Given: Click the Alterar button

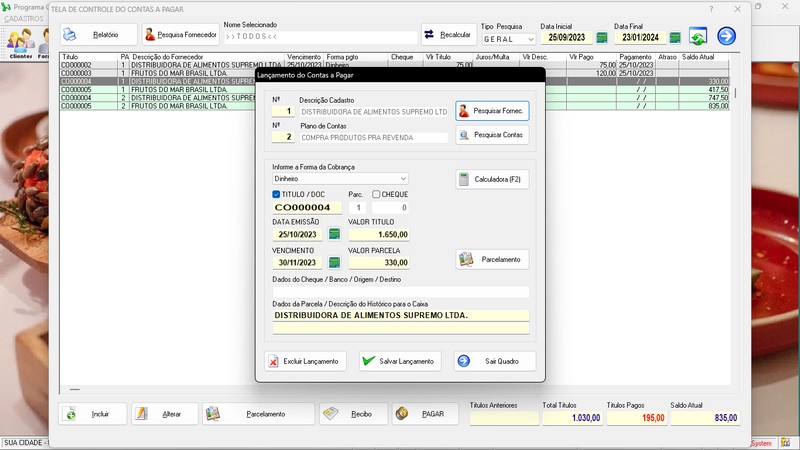Looking at the screenshot, I should coord(165,414).
